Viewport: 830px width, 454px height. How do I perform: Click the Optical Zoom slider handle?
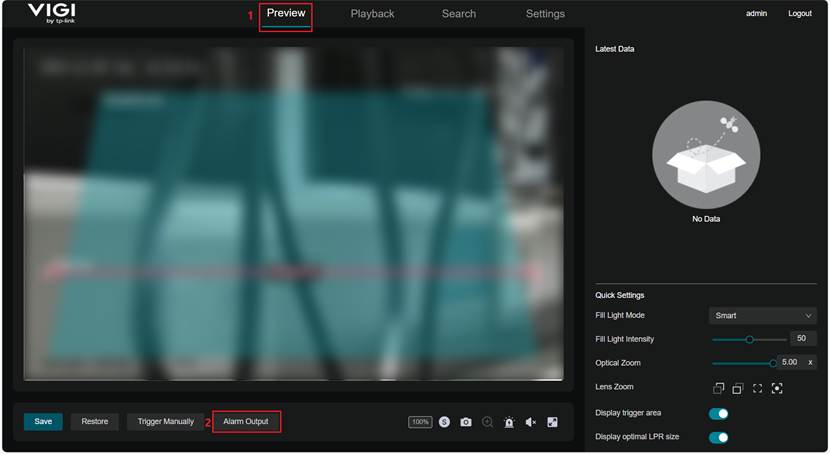(773, 363)
